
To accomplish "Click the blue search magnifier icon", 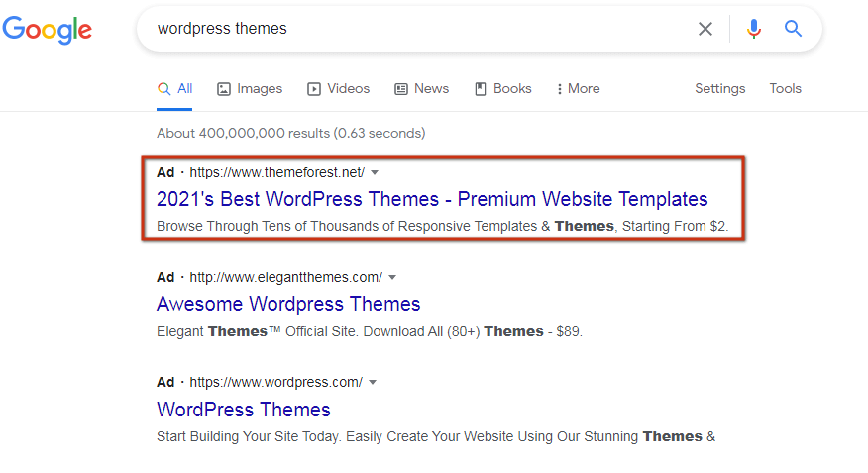I will pyautogui.click(x=794, y=29).
